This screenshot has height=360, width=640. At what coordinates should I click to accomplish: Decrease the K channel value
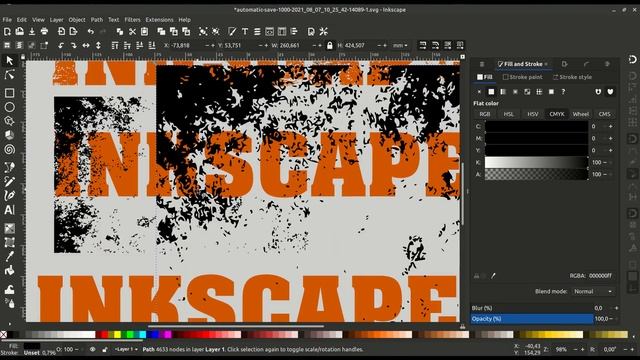coord(605,162)
